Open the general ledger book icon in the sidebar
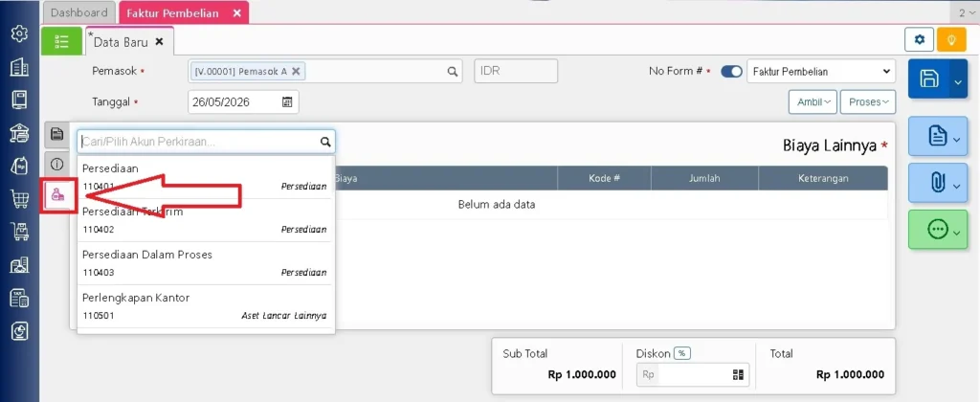 (19, 99)
